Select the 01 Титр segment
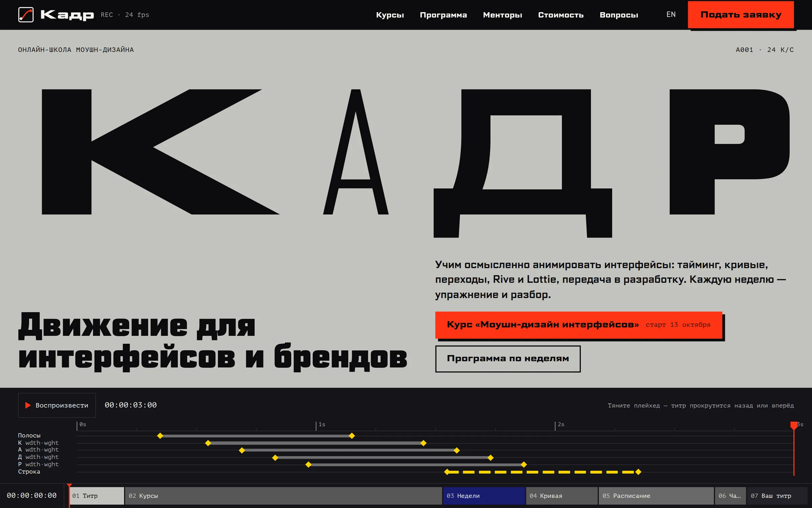Viewport: 812px width, 508px height. point(97,496)
